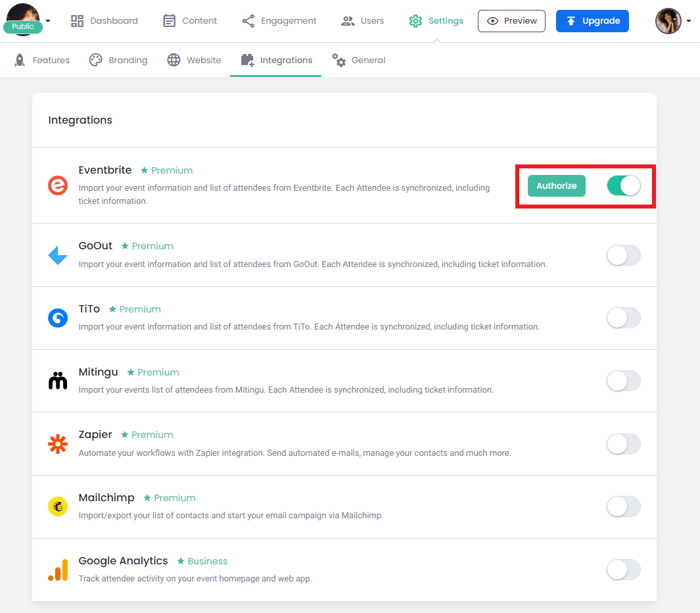Open the General tab
The width and height of the screenshot is (700, 613).
coord(358,60)
